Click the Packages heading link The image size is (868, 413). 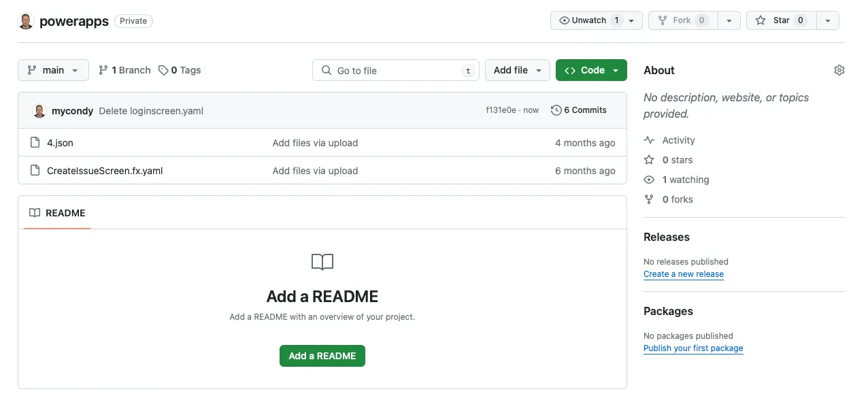click(x=668, y=311)
